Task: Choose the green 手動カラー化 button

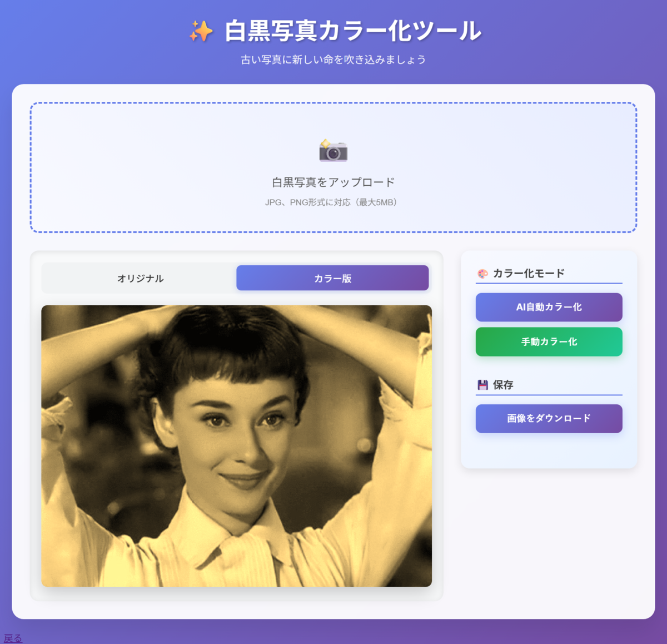Action: coord(549,341)
